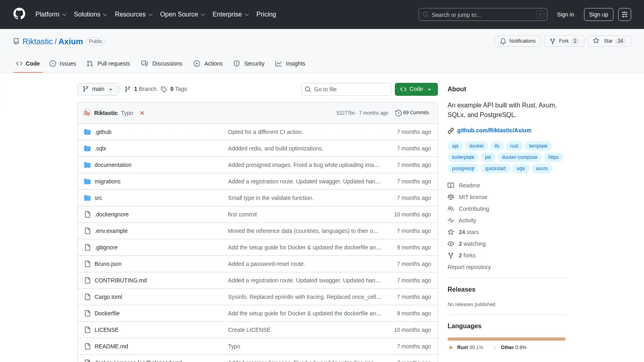Open the Riktastic owner link

[37, 41]
